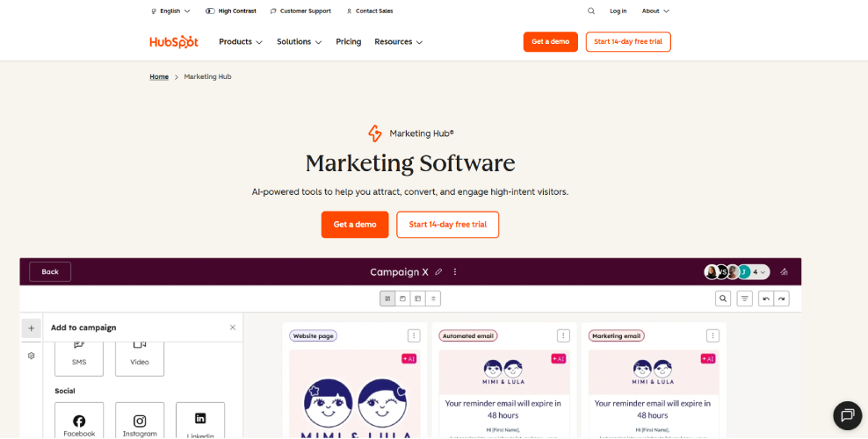Close the Add to campaign panel
Viewport: 868px width, 439px height.
[x=233, y=327]
